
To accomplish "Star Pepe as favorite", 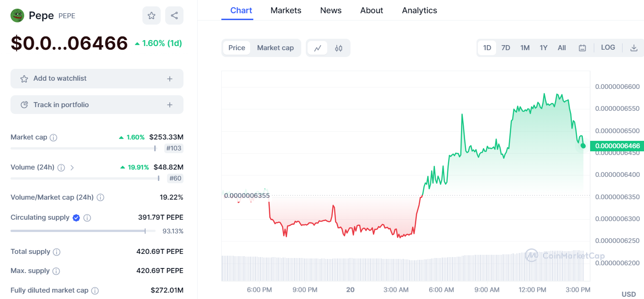I will point(151,15).
